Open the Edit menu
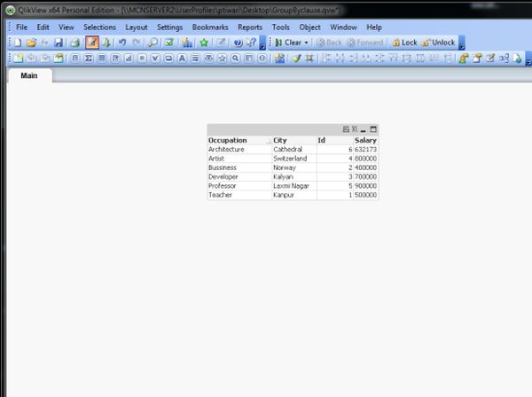 pyautogui.click(x=43, y=27)
